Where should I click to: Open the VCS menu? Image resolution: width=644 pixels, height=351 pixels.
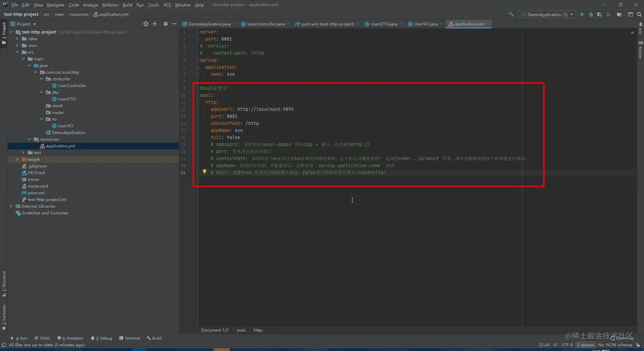coord(167,5)
